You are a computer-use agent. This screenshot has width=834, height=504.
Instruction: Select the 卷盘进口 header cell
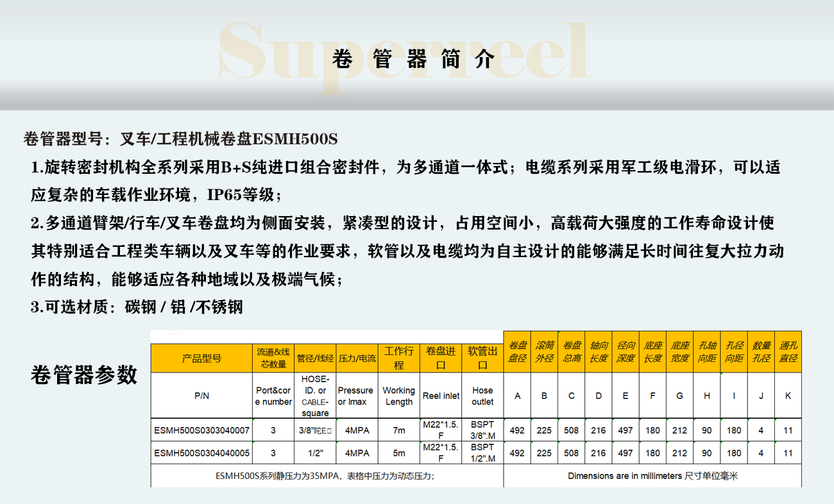point(441,358)
